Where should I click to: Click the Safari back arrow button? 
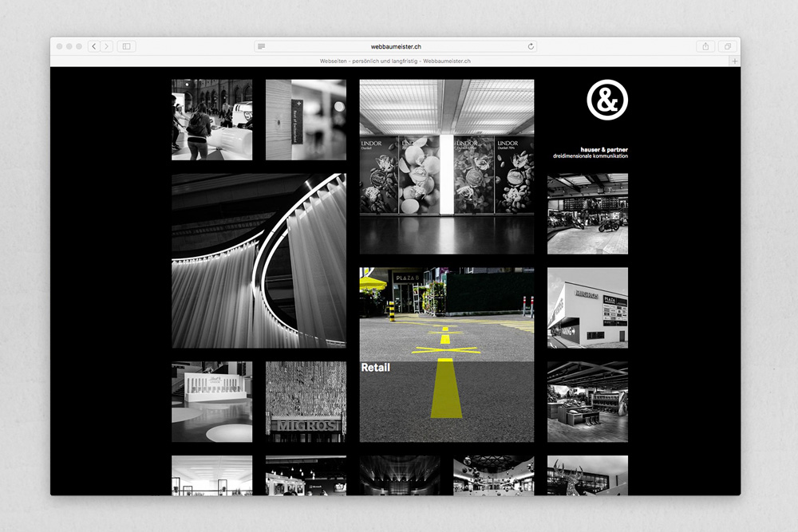click(x=93, y=46)
